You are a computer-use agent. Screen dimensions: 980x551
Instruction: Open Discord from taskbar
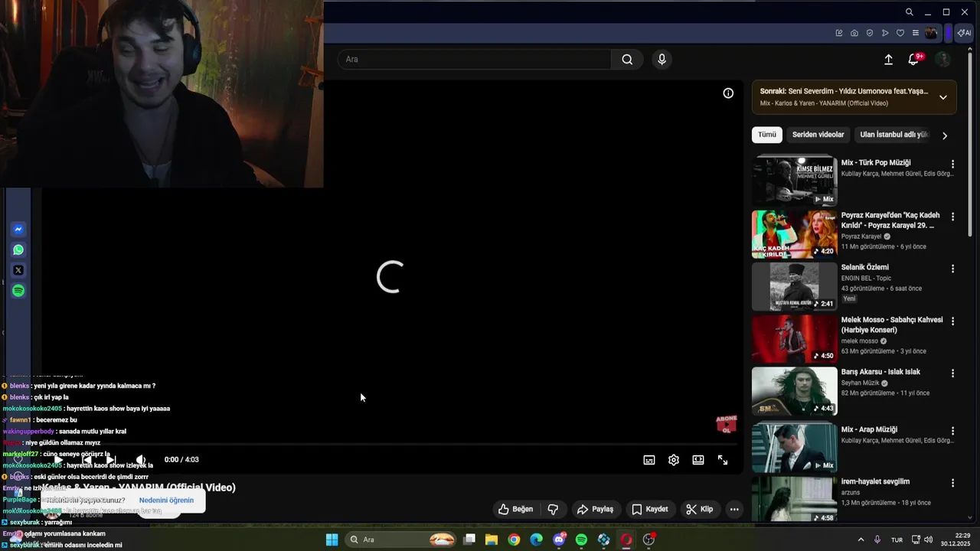[x=559, y=540]
